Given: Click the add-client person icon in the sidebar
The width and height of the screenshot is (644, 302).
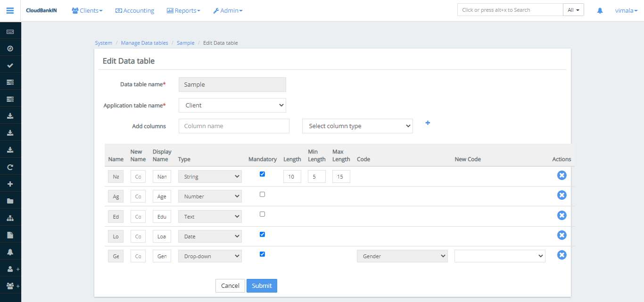Looking at the screenshot, I should [x=9, y=269].
